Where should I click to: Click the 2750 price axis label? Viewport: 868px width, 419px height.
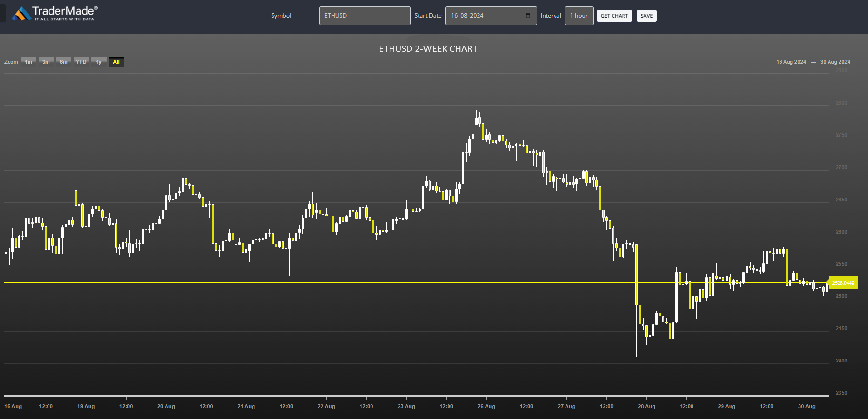(x=841, y=135)
